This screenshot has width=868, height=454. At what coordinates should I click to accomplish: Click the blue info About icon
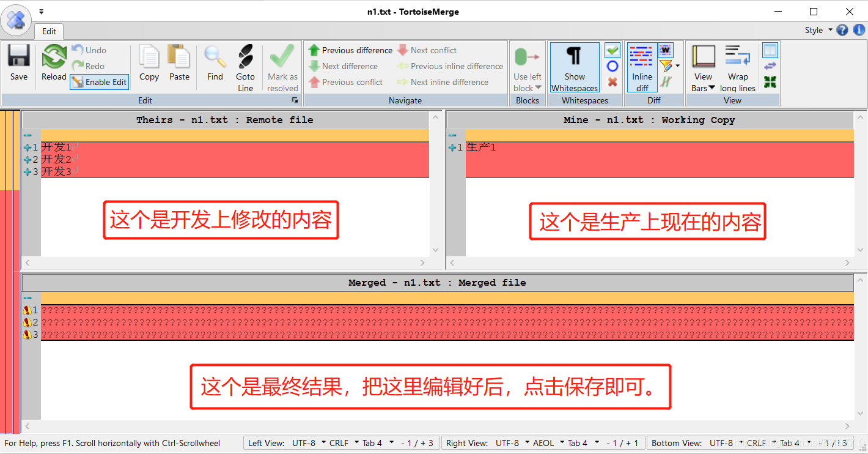[859, 30]
